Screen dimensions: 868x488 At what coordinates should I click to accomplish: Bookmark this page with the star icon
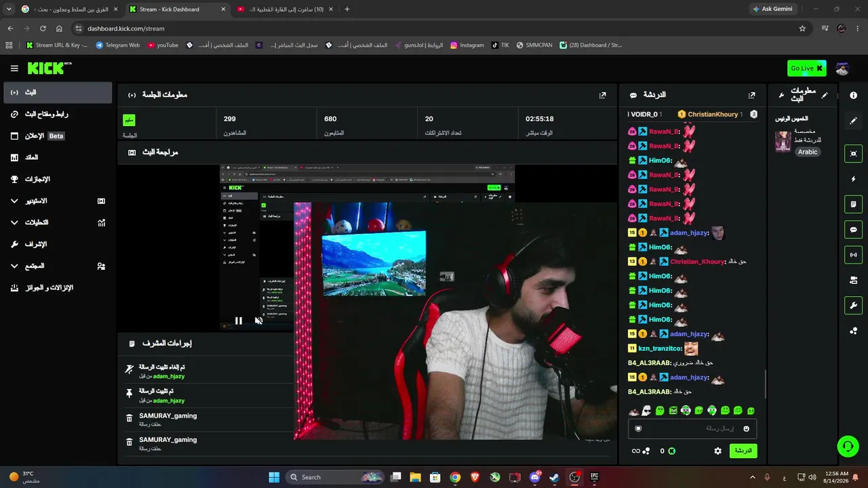tap(802, 28)
